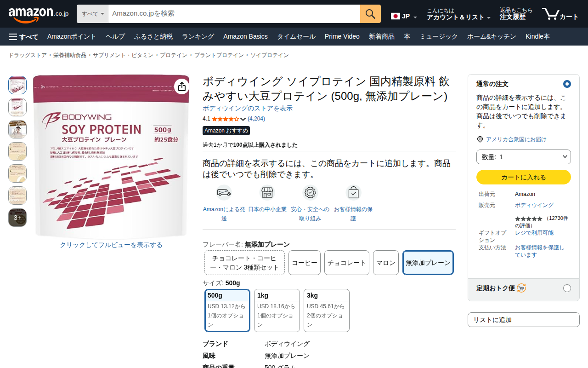
Task: Select the 500g size option
Action: coord(227,310)
